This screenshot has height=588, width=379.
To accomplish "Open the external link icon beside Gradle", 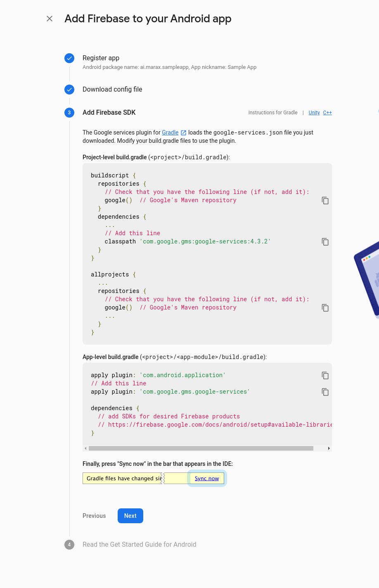I will 184,133.
